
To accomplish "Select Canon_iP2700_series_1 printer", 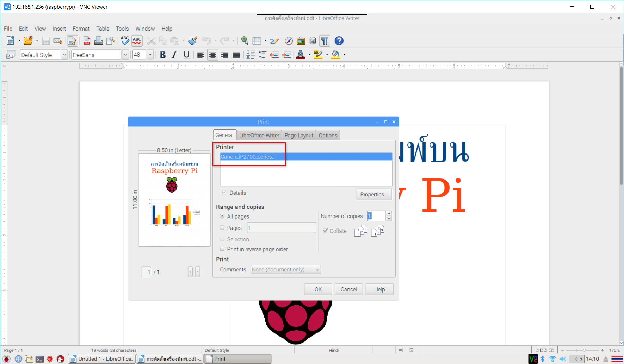I will [x=306, y=157].
